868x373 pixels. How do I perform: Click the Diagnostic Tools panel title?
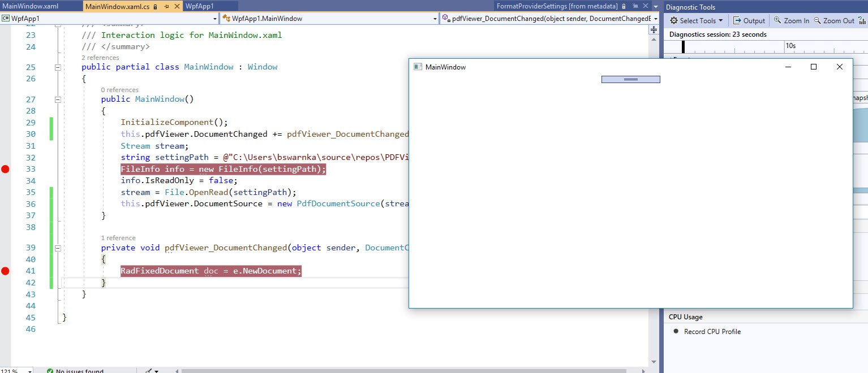click(690, 7)
